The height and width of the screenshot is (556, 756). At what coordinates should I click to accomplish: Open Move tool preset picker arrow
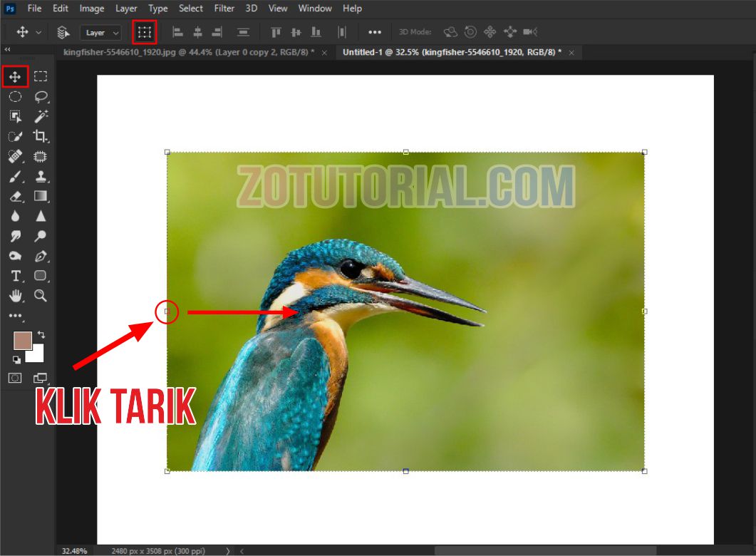click(x=38, y=32)
